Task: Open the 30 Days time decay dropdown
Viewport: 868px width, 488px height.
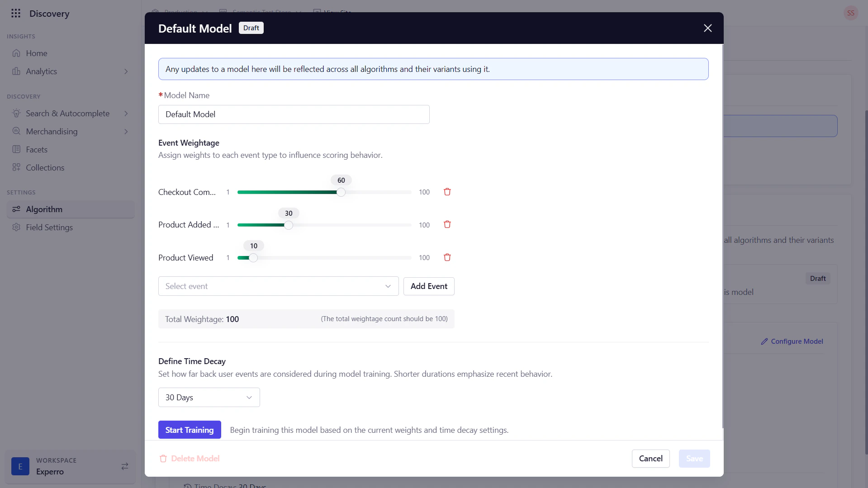Action: tap(209, 398)
